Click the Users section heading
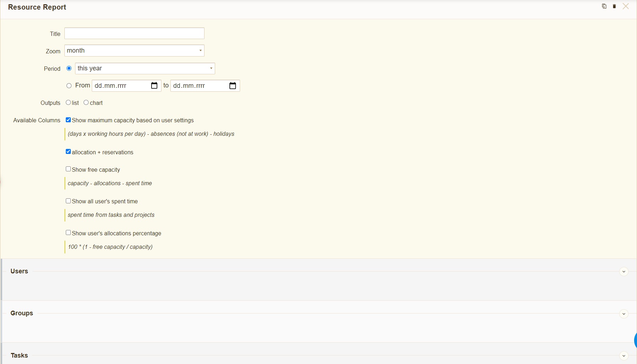This screenshot has width=637, height=364. coord(19,271)
